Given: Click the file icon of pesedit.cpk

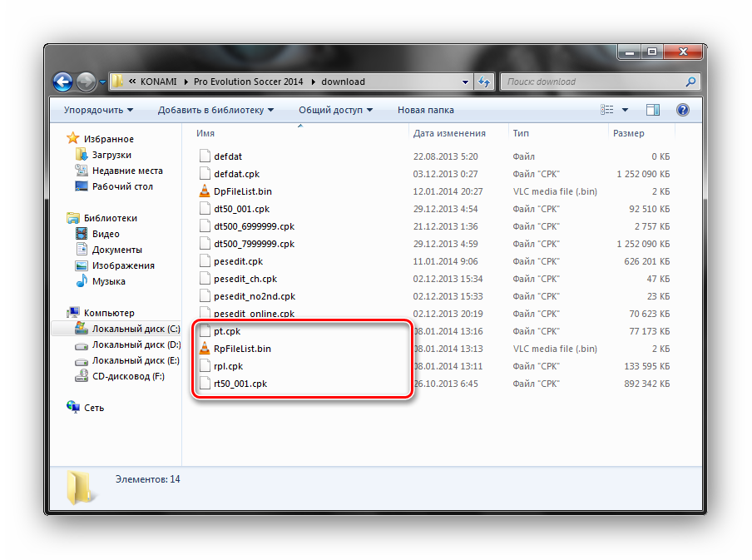Looking at the screenshot, I should tap(205, 261).
